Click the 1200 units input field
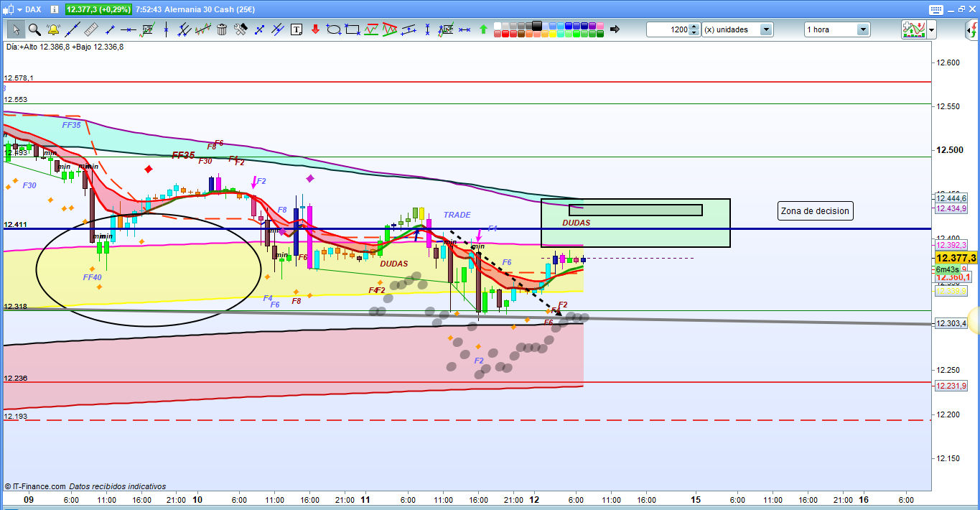 pos(668,29)
